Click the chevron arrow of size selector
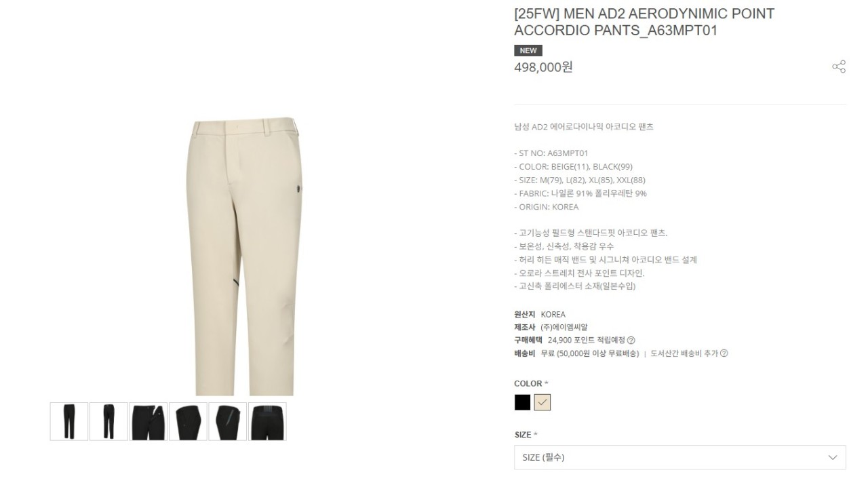The height and width of the screenshot is (481, 868). 833,458
